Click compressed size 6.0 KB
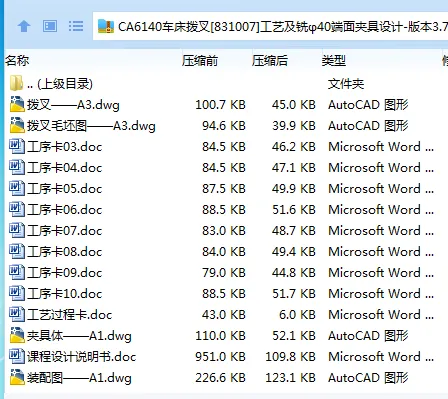This screenshot has height=399, width=448. click(x=297, y=315)
